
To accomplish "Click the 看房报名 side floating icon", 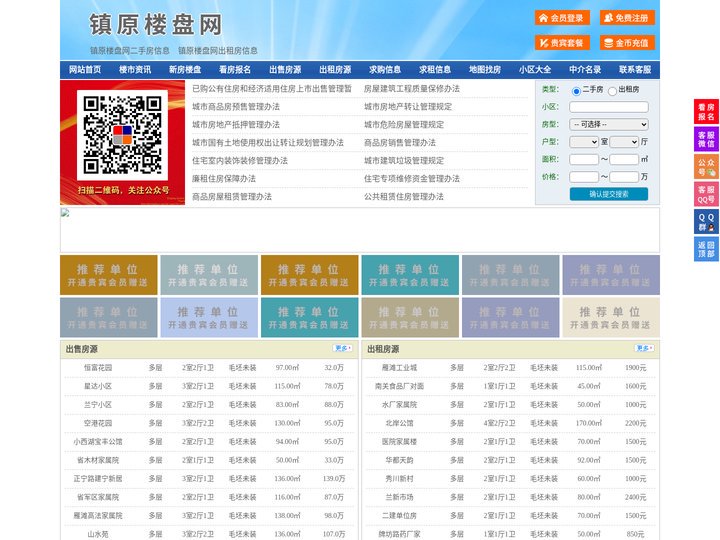I will pos(706,112).
